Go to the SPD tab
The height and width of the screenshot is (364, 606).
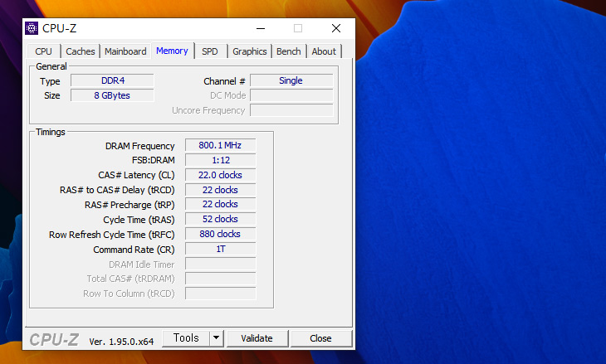click(210, 51)
